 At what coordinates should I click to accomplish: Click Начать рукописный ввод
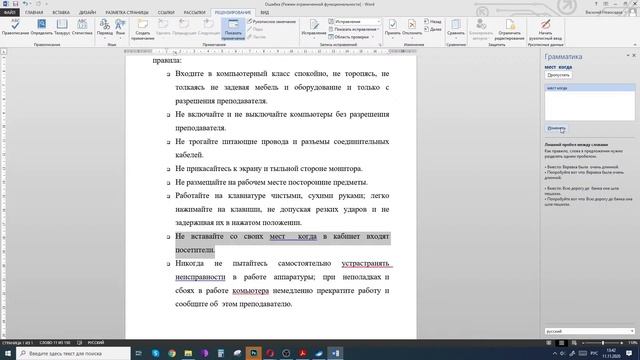(x=545, y=29)
